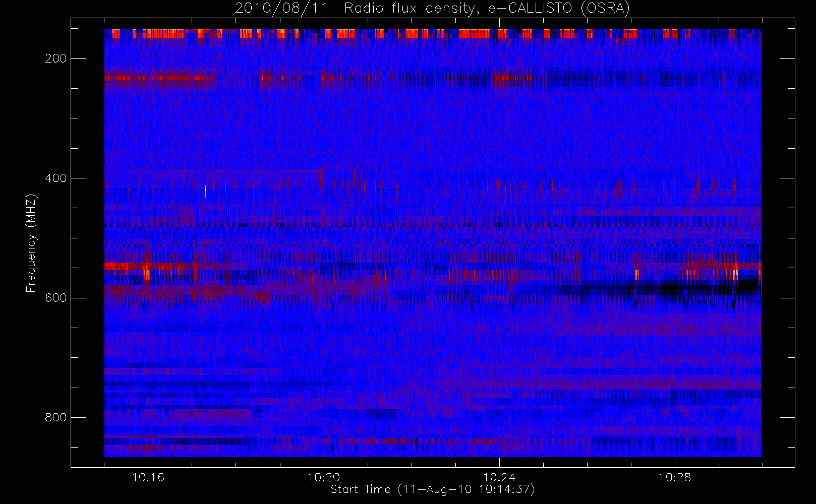Click the "Start Time (11-Aug-10 10:14:37)" axis title
816x504 pixels.
tap(432, 489)
